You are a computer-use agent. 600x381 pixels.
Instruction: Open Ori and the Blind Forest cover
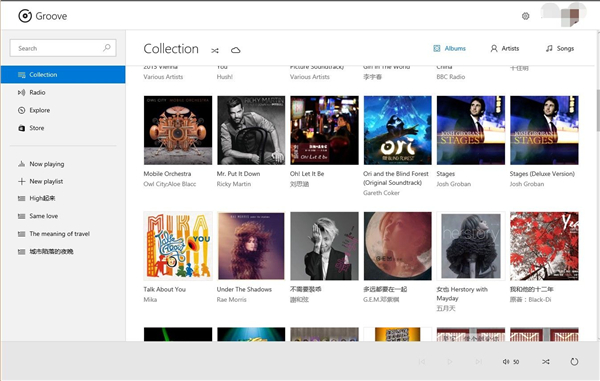(x=398, y=130)
